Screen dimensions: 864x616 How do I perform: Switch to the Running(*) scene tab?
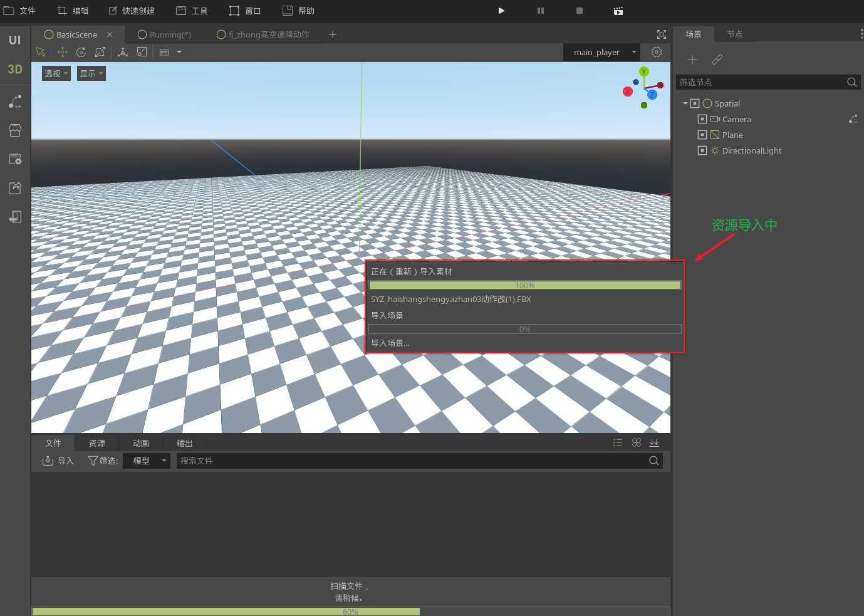pyautogui.click(x=164, y=34)
